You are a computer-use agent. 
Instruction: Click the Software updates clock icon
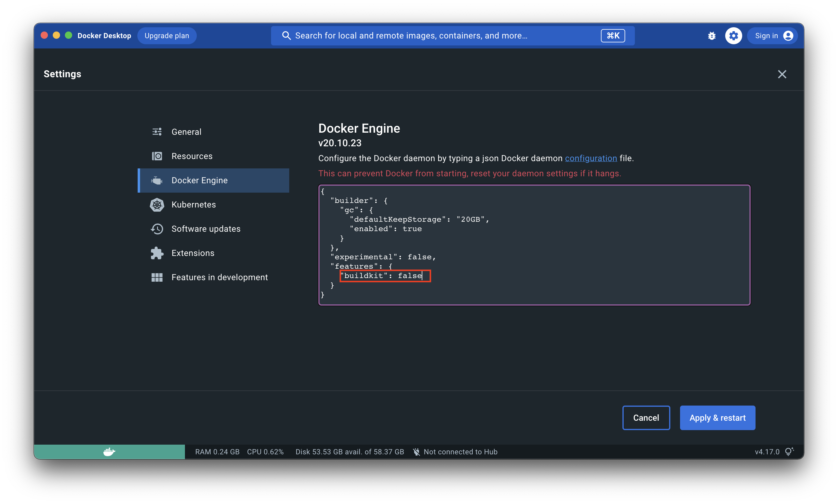pos(157,229)
